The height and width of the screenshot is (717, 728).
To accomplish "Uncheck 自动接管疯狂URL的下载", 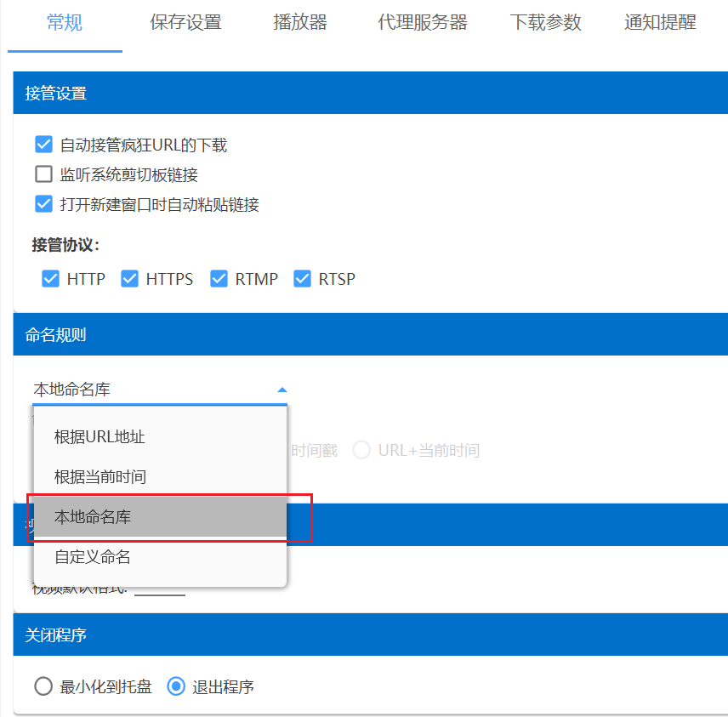I will click(x=43, y=145).
